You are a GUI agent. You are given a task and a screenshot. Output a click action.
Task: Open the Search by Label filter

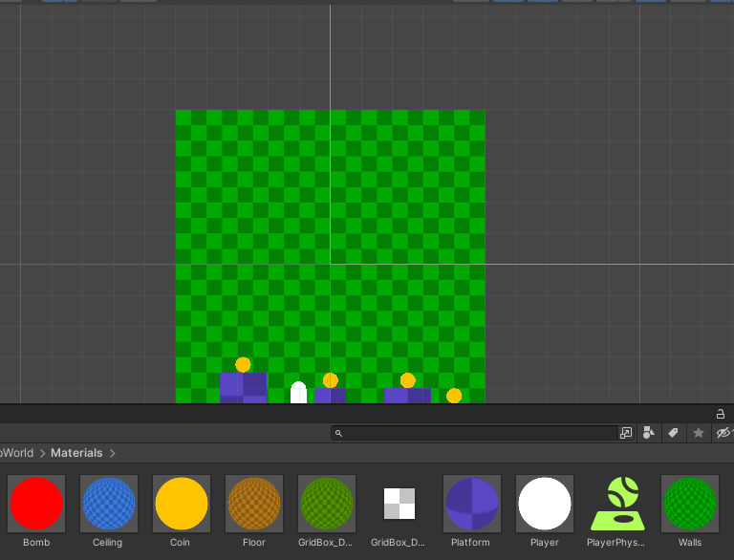click(673, 433)
